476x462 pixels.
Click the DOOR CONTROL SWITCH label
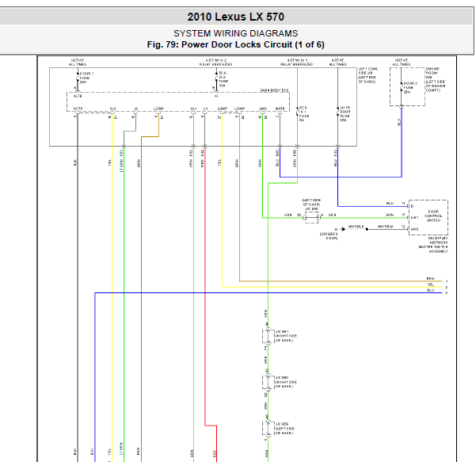click(433, 216)
